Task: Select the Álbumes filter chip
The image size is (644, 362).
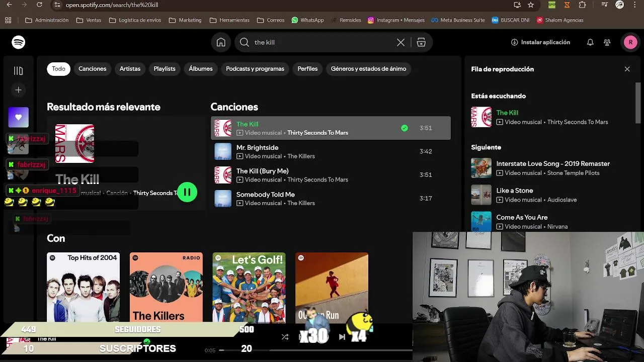Action: [x=201, y=69]
